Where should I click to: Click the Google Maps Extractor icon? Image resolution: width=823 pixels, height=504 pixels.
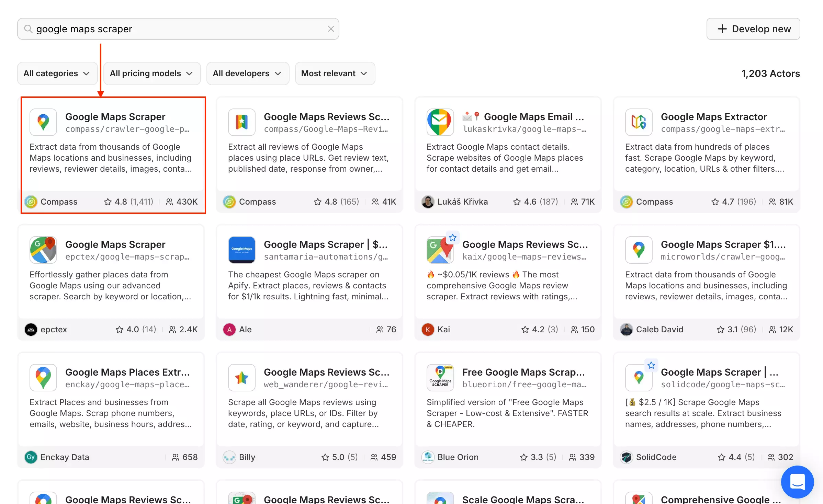[639, 122]
